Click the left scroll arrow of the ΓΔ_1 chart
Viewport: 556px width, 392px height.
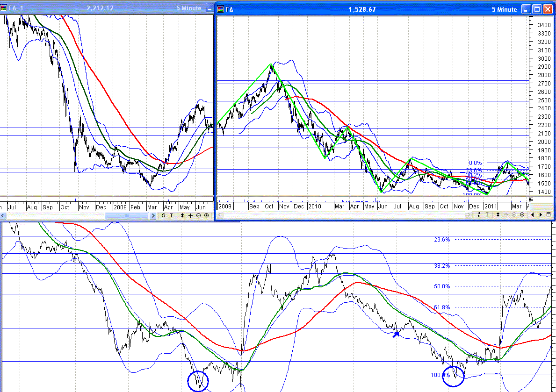pos(3,215)
